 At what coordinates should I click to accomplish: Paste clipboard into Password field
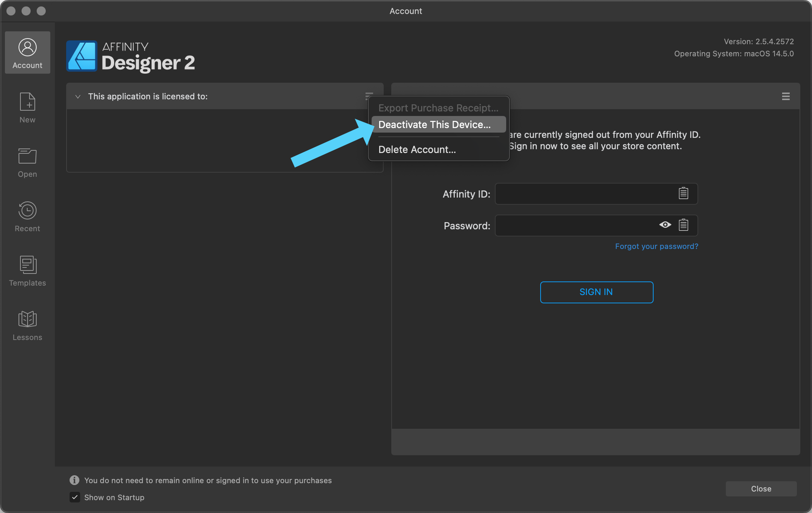click(683, 225)
